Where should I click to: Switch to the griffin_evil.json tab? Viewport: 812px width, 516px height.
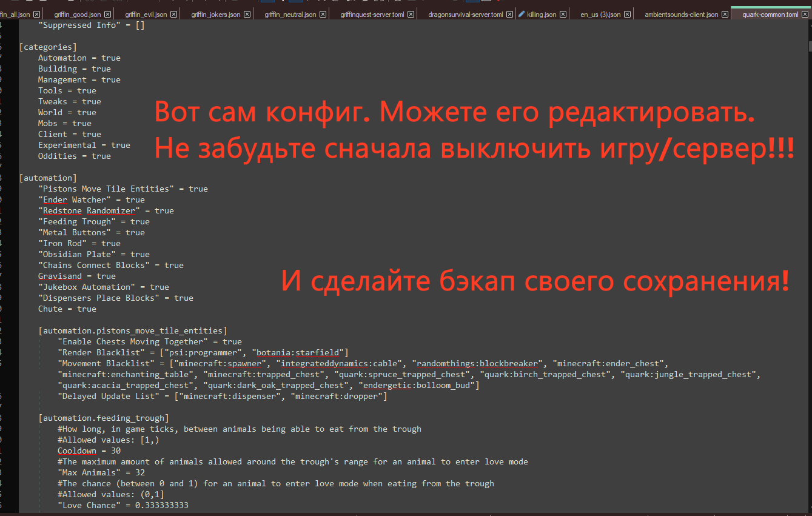click(146, 13)
